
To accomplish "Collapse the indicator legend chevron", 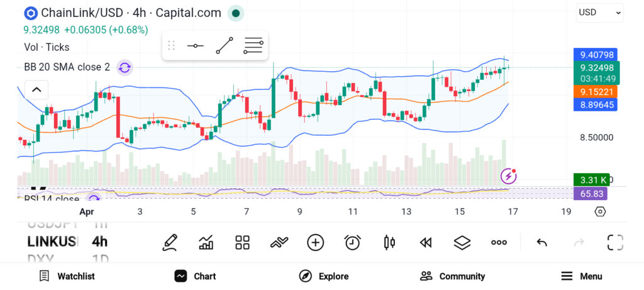I will click(x=36, y=89).
